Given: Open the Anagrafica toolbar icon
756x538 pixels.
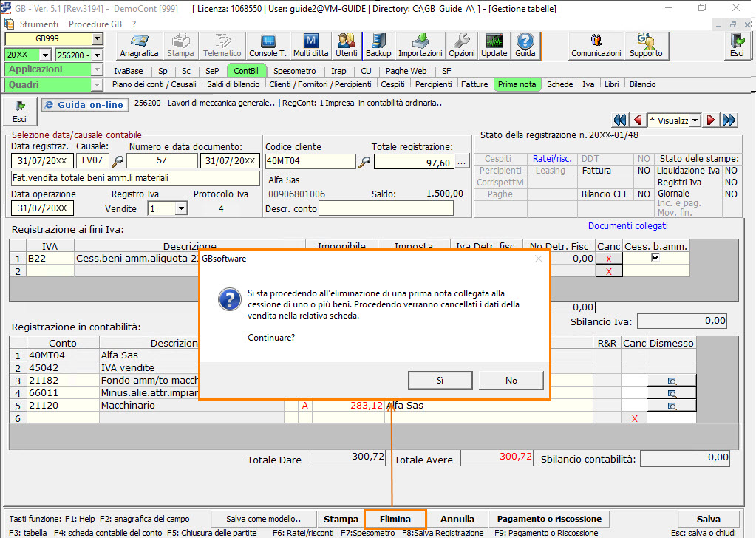Looking at the screenshot, I should pos(139,46).
